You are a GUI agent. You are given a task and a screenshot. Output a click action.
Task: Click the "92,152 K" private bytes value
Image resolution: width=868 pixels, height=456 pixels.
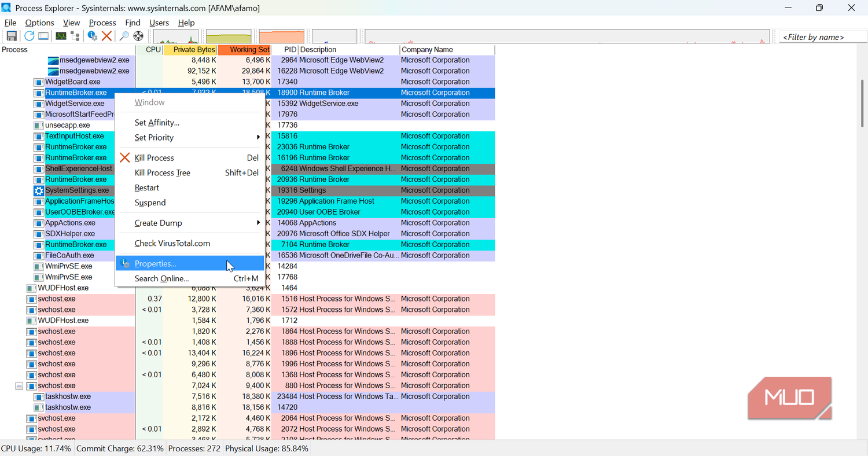(x=202, y=71)
